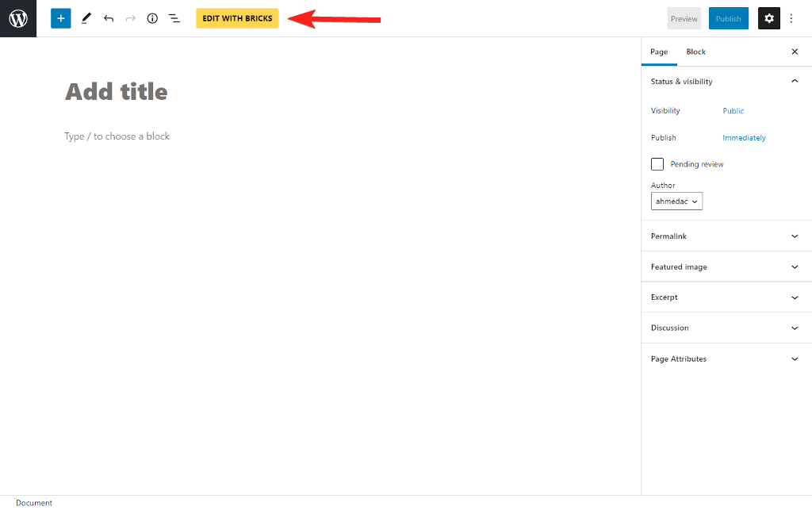The height and width of the screenshot is (510, 812).
Task: Collapse the Status & visibility panel
Action: 795,81
